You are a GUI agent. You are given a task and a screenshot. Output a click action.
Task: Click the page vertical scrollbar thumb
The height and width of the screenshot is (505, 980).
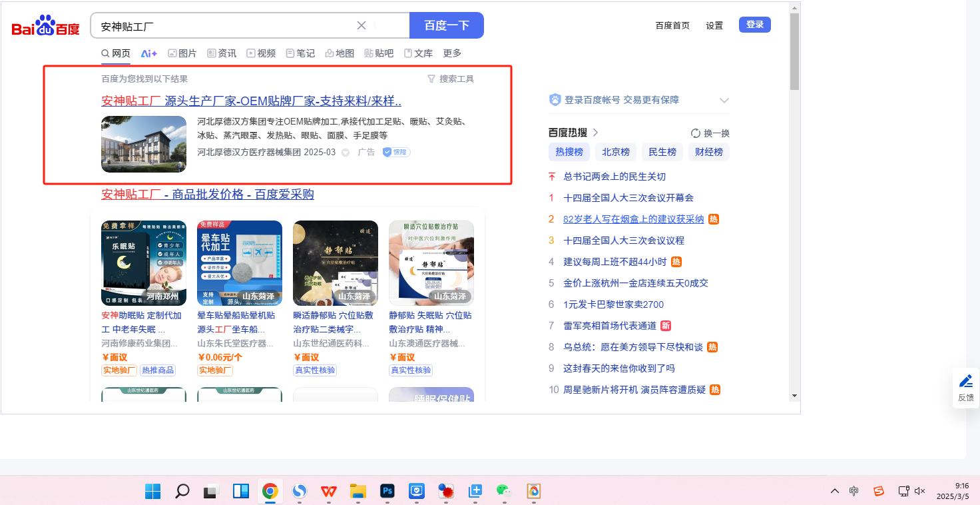794,51
